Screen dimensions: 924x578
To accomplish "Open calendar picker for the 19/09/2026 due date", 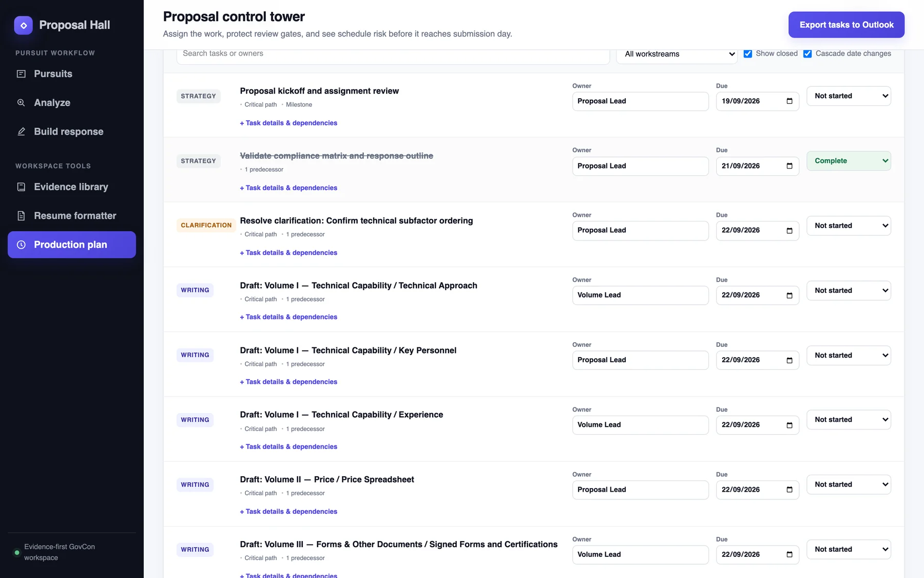I will (790, 101).
